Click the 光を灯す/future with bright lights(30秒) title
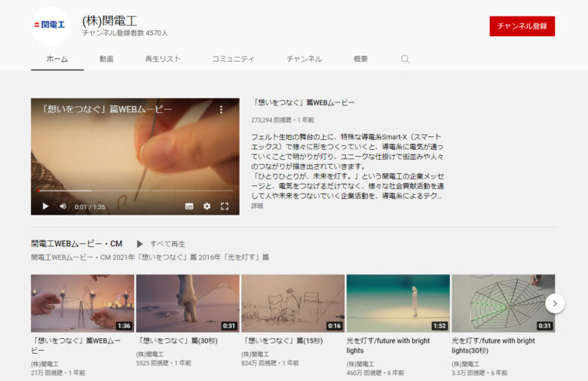The height and width of the screenshot is (381, 588). click(493, 346)
